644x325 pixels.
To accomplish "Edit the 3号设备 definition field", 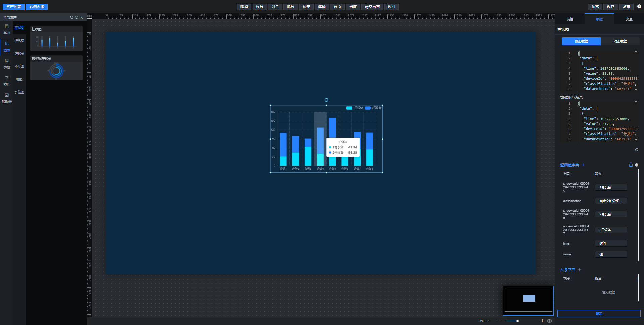I will tap(611, 230).
